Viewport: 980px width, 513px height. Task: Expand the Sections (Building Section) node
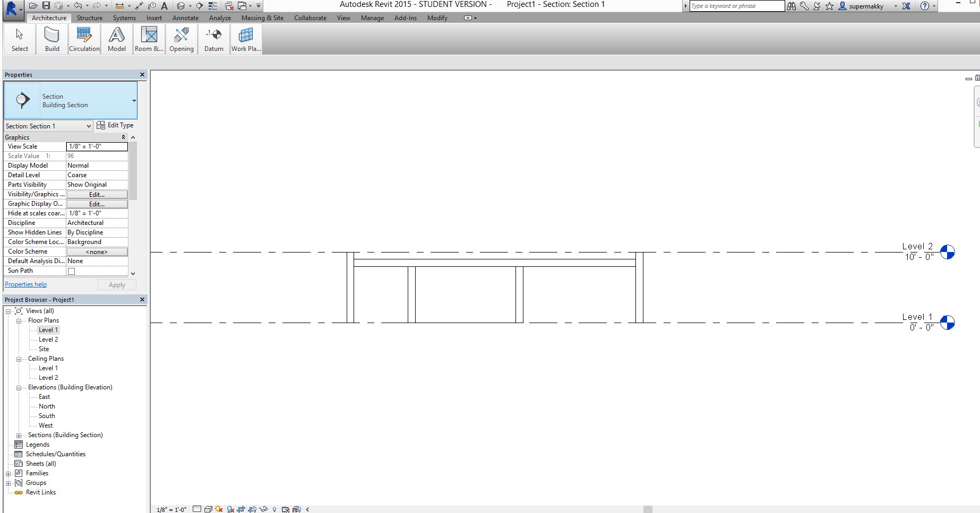tap(19, 436)
